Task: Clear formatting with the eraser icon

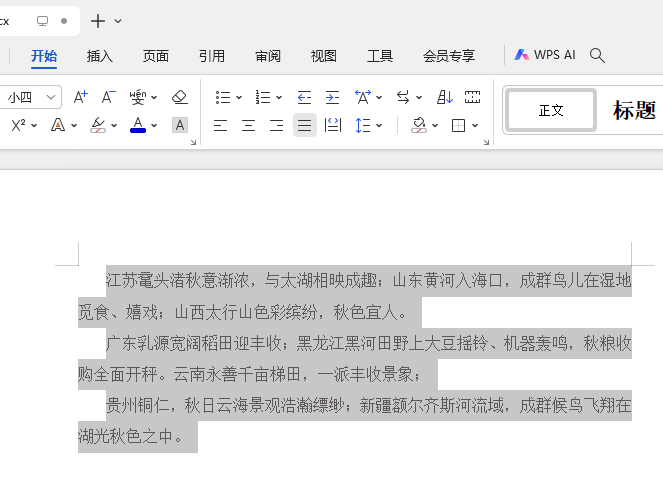Action: (x=180, y=97)
